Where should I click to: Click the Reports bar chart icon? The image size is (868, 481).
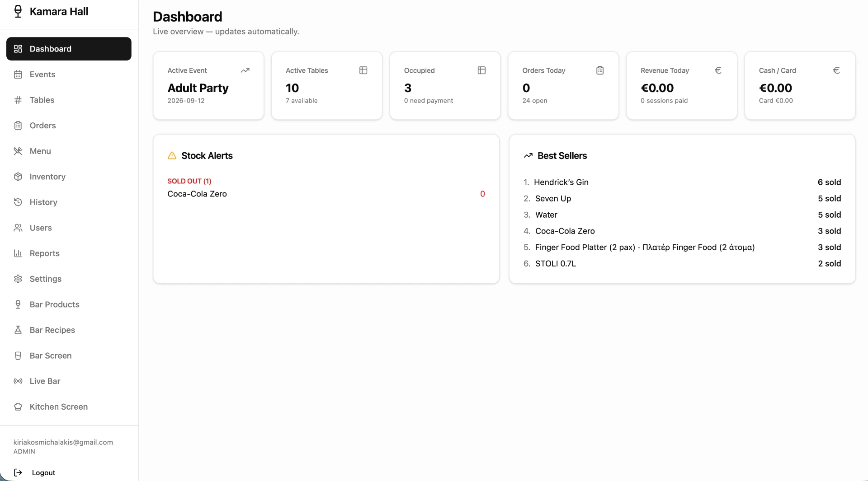[x=18, y=253]
